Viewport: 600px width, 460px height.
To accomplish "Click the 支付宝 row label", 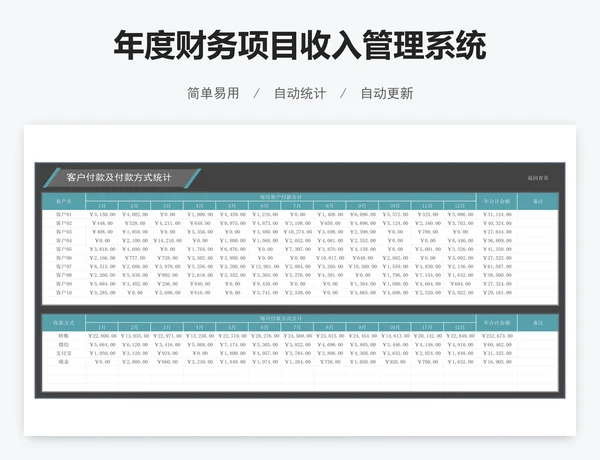I will pyautogui.click(x=64, y=353).
